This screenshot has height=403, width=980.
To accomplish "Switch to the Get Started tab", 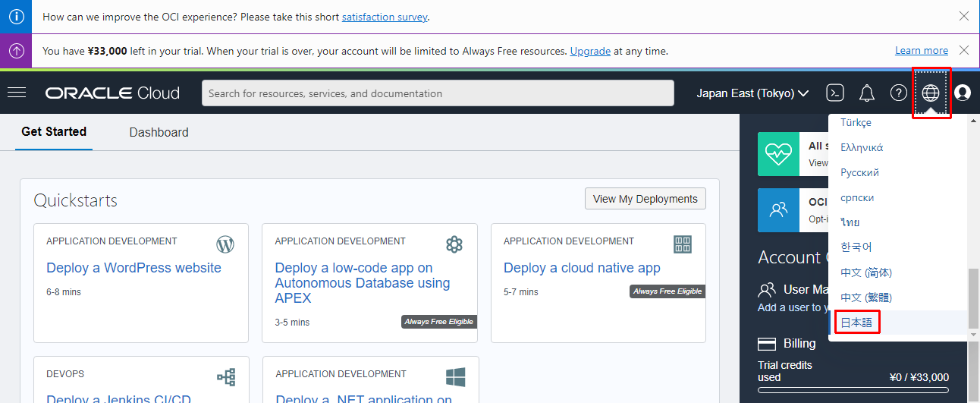I will 54,132.
